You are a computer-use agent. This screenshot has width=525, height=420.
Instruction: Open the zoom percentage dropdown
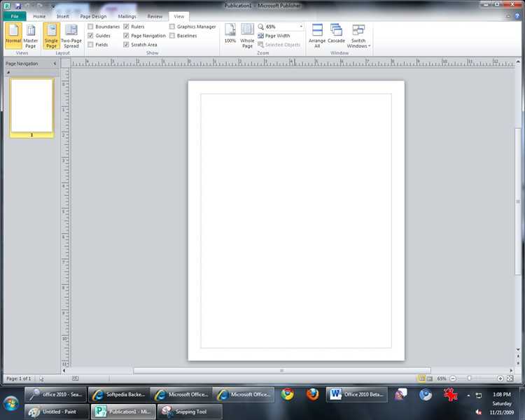[x=301, y=27]
